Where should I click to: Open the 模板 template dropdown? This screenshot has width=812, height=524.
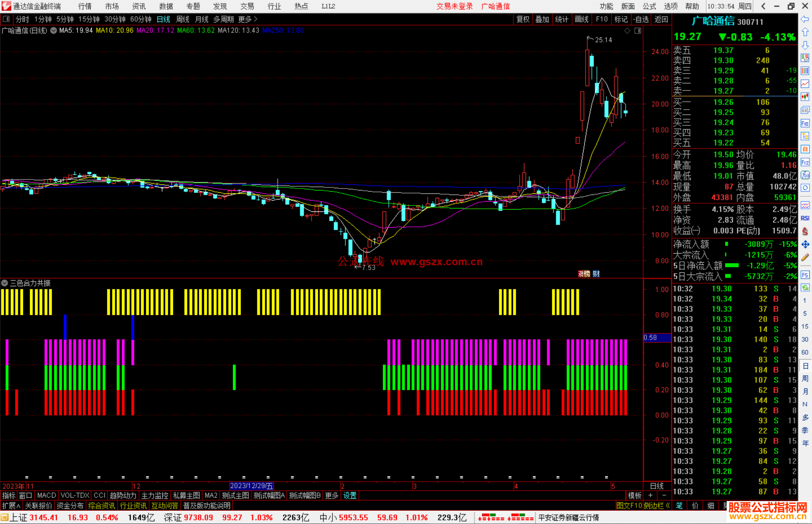(x=635, y=495)
